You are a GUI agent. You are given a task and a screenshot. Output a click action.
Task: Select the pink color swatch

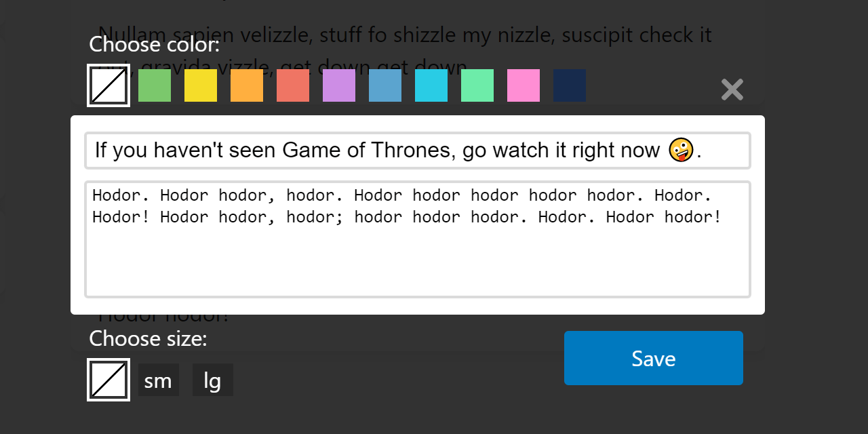pyautogui.click(x=524, y=85)
